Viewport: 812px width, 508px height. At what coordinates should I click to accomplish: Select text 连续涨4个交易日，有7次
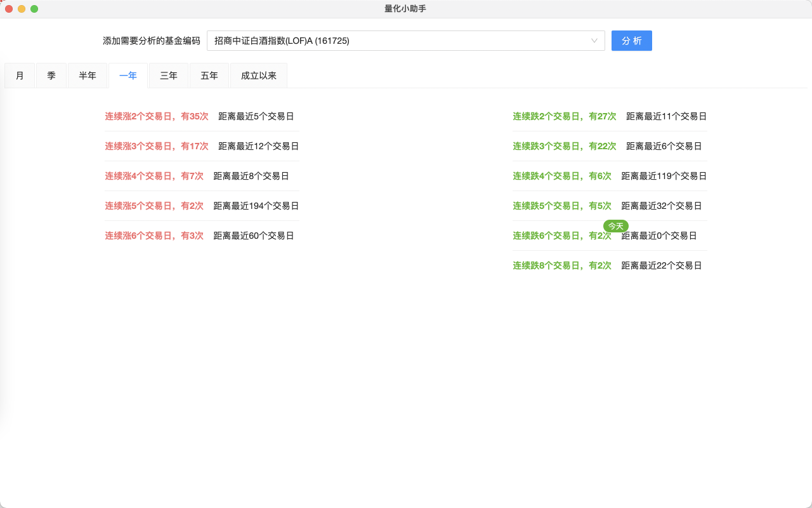coord(154,176)
